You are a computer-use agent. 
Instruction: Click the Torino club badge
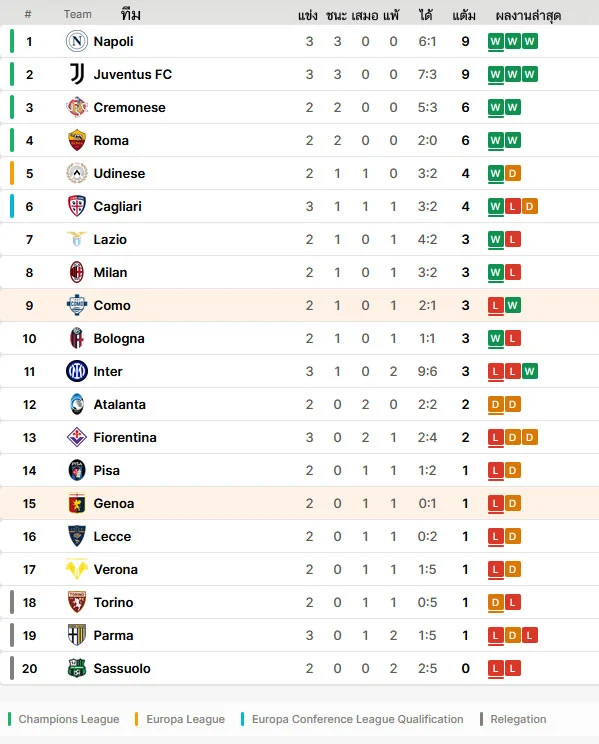tap(76, 603)
